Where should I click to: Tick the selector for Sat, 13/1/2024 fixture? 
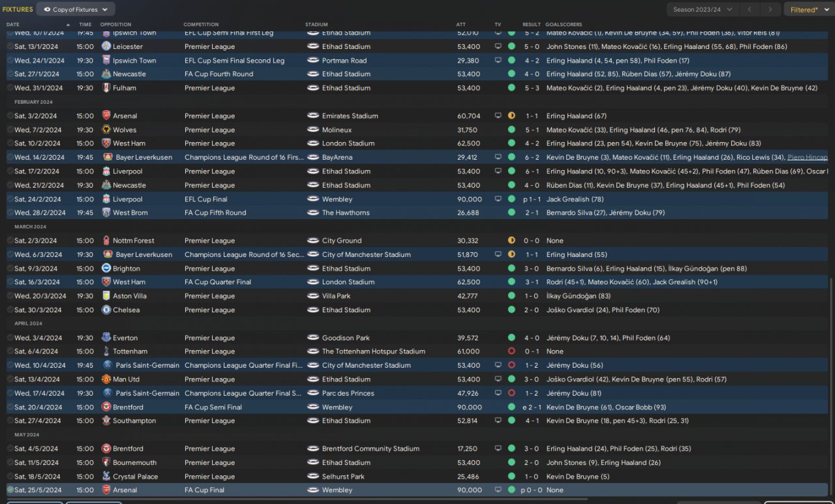[x=10, y=47]
